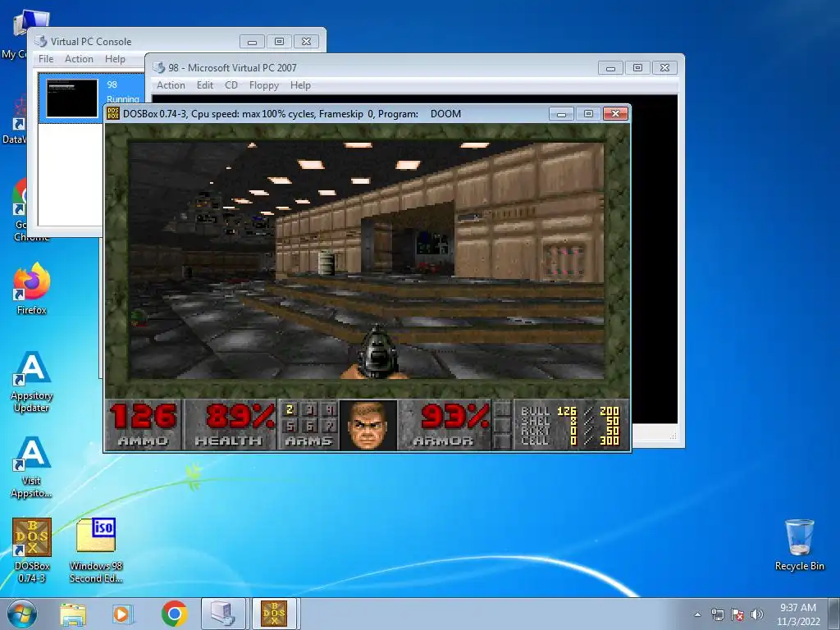Open Help menu in Virtual PC 2007 window
Image resolution: width=840 pixels, height=630 pixels.
click(300, 85)
